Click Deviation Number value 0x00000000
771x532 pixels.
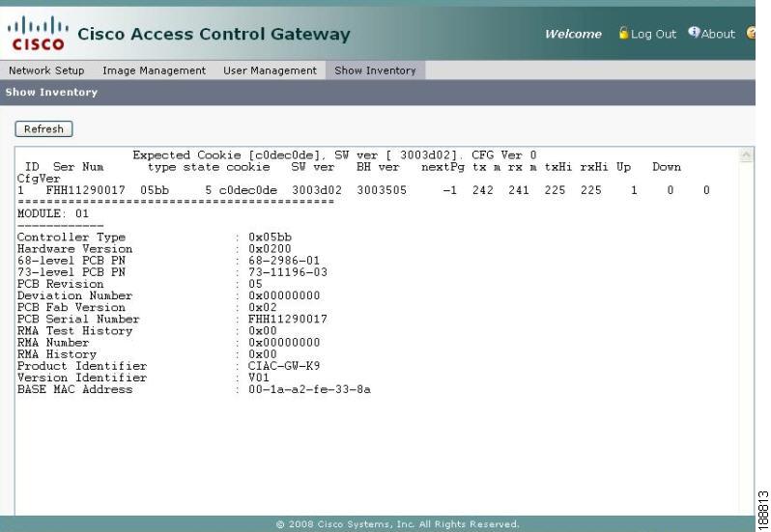[284, 295]
